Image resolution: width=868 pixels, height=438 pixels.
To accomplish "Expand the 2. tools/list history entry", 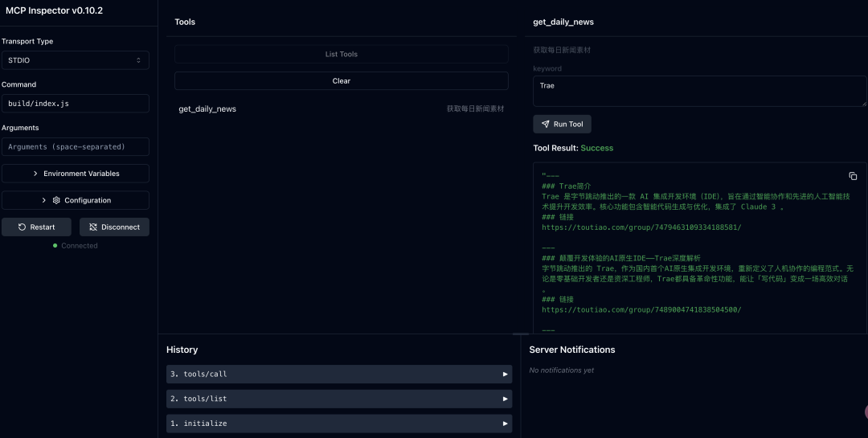I will click(x=339, y=399).
